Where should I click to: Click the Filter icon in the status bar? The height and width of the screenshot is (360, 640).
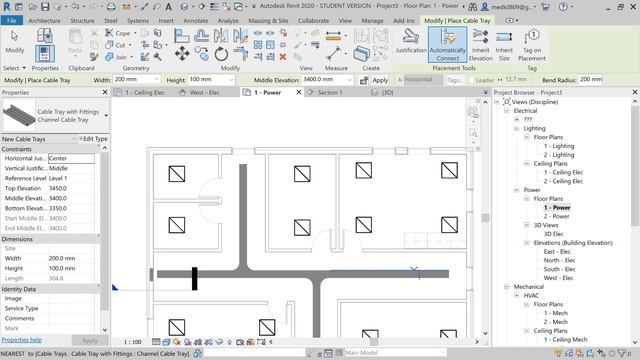(x=622, y=353)
